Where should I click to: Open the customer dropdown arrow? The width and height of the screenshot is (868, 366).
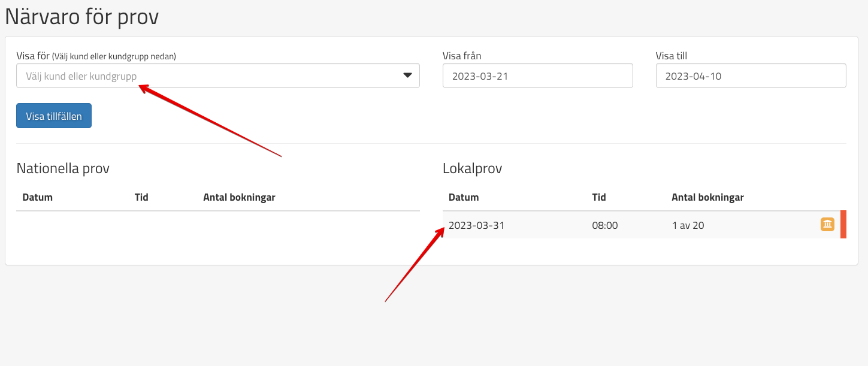point(407,75)
